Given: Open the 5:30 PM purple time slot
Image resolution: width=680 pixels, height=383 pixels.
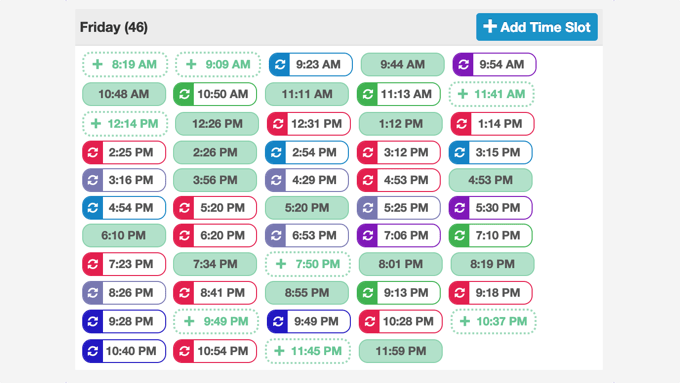Looking at the screenshot, I should point(490,208).
